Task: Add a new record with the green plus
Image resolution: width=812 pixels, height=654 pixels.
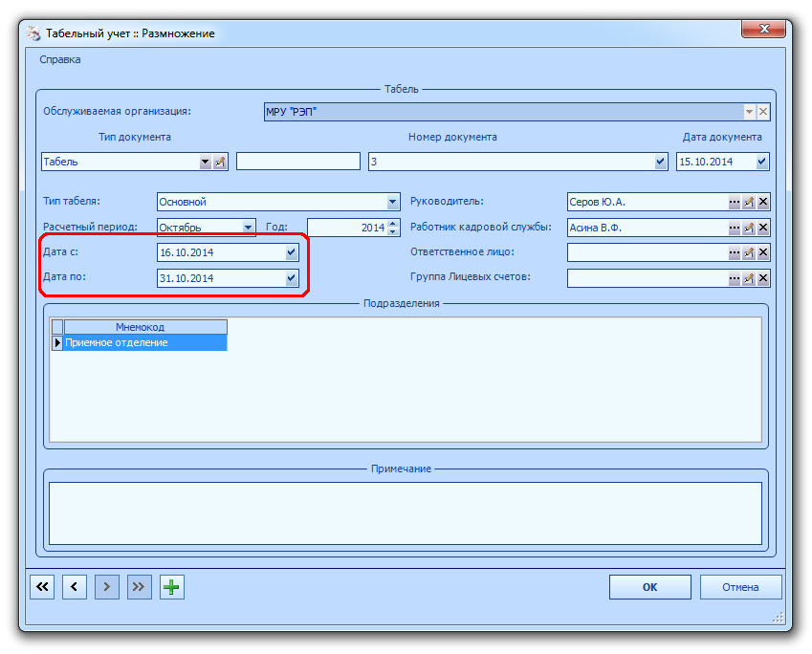Action: click(172, 587)
